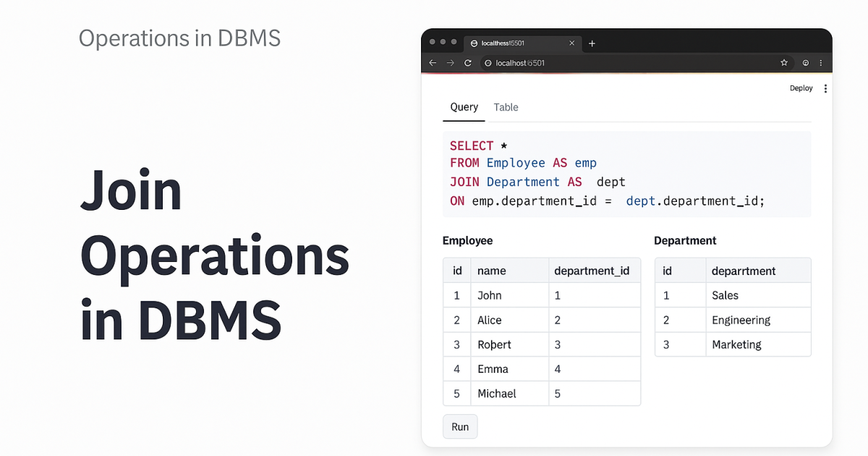Close the localhost browser tab
Image resolution: width=868 pixels, height=456 pixels.
tap(571, 43)
